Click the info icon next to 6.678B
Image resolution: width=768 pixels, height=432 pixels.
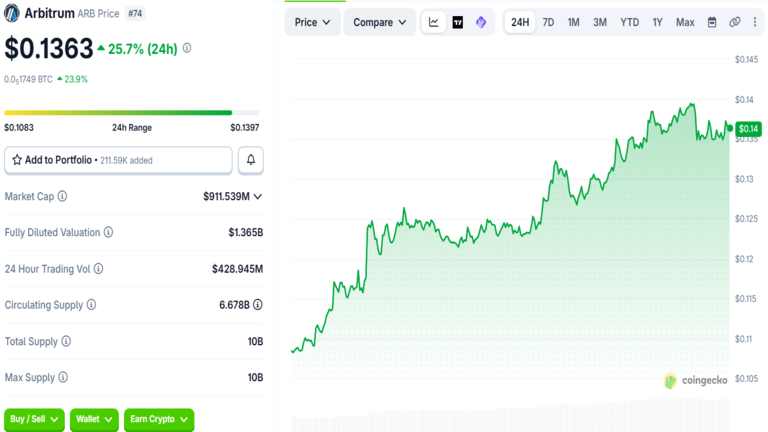[258, 305]
